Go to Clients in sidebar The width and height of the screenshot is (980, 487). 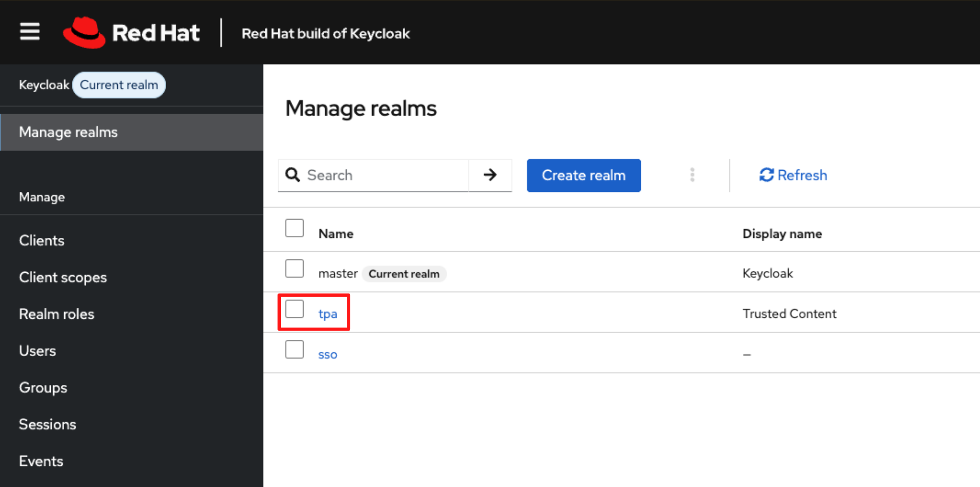(41, 241)
